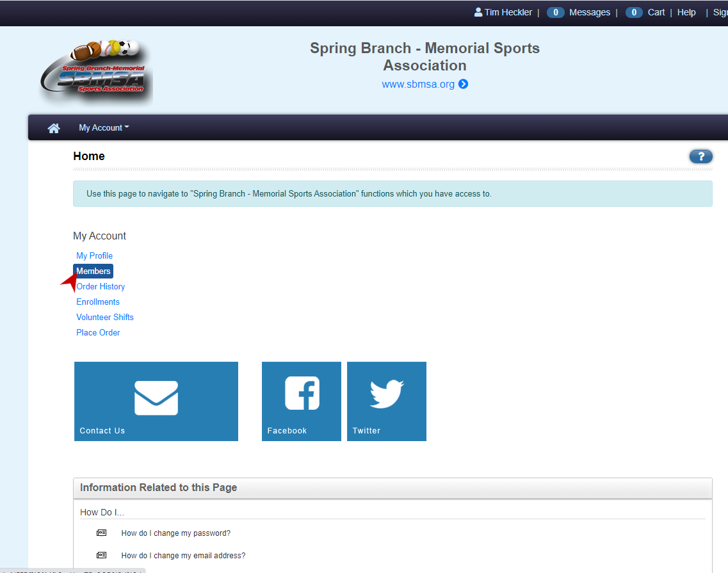Click the blue arrow next to www.sbmsa.org
This screenshot has width=728, height=573.
(x=463, y=84)
